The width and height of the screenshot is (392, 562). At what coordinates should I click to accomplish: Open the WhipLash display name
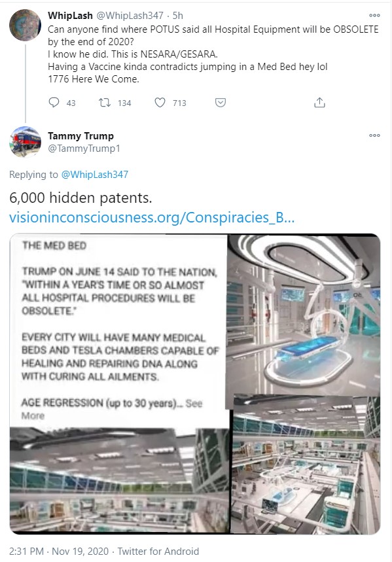pyautogui.click(x=70, y=16)
